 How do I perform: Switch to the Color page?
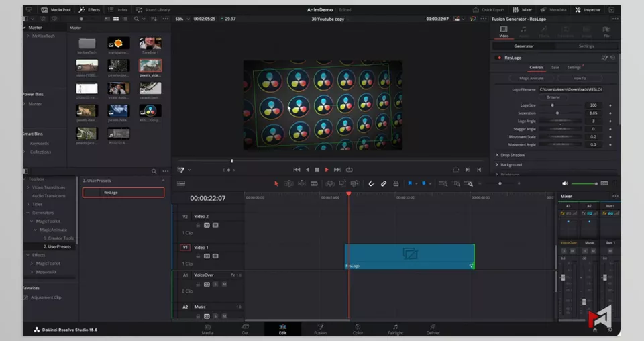point(358,329)
